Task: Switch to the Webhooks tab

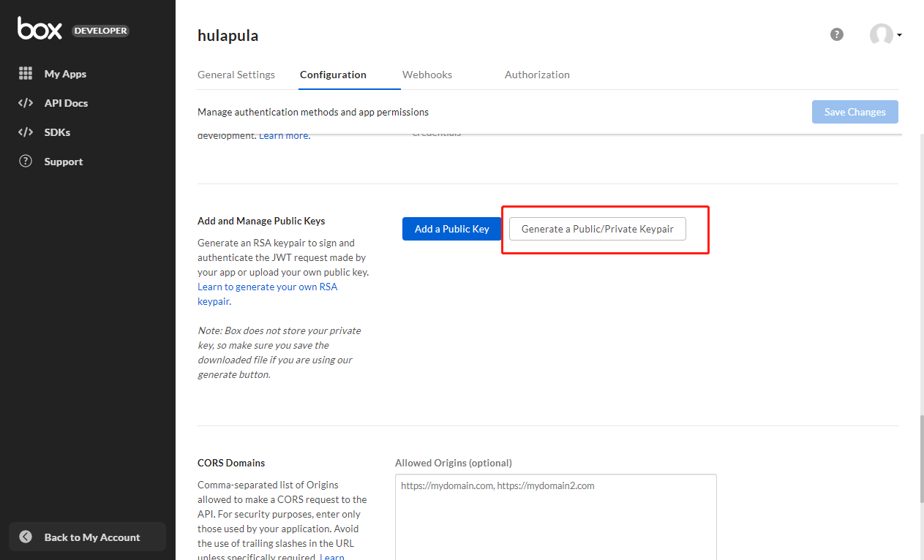Action: click(x=427, y=74)
